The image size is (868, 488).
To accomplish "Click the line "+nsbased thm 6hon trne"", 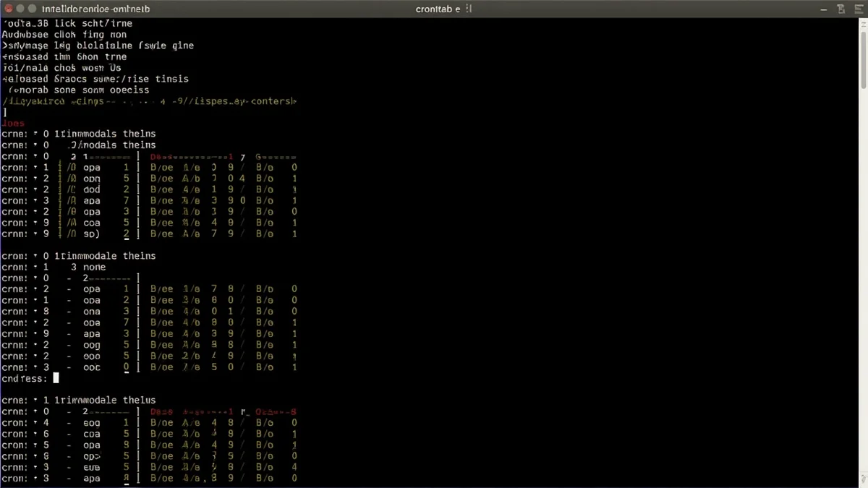I will pyautogui.click(x=64, y=56).
